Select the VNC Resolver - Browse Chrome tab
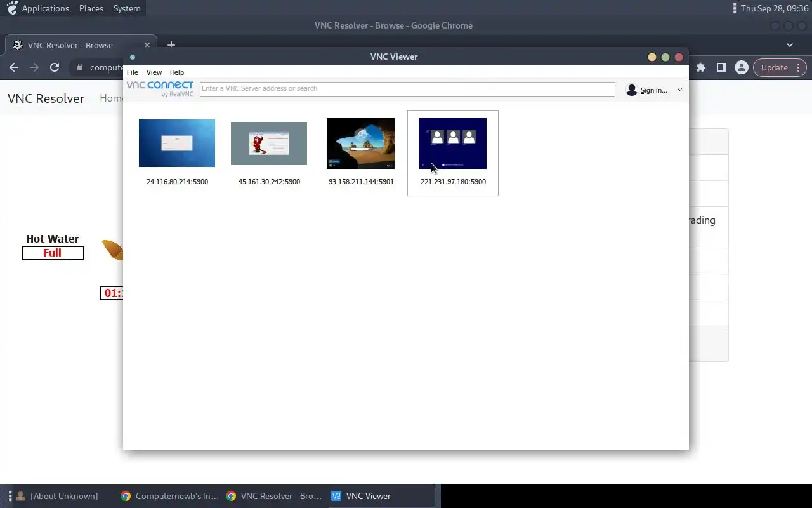Image resolution: width=812 pixels, height=508 pixels. (81, 45)
